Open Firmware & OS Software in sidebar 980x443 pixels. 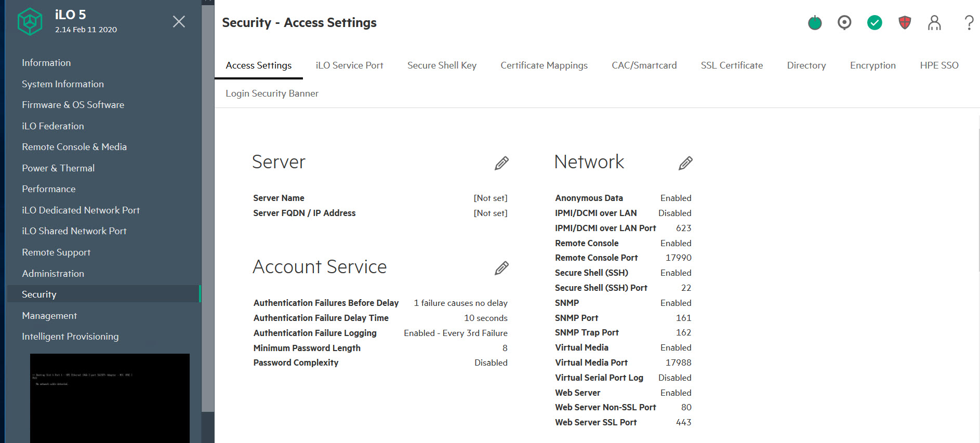[73, 105]
